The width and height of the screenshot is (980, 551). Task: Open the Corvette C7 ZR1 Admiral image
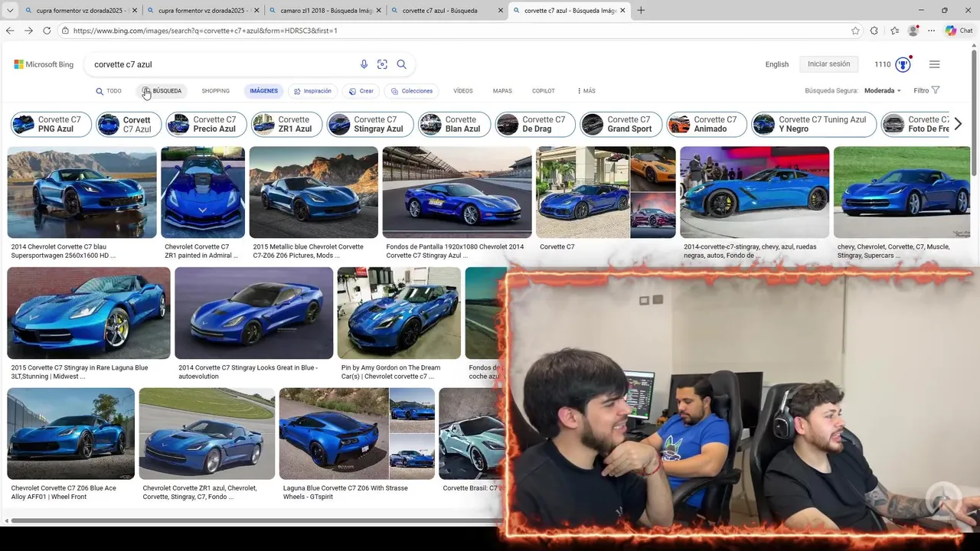(x=203, y=192)
